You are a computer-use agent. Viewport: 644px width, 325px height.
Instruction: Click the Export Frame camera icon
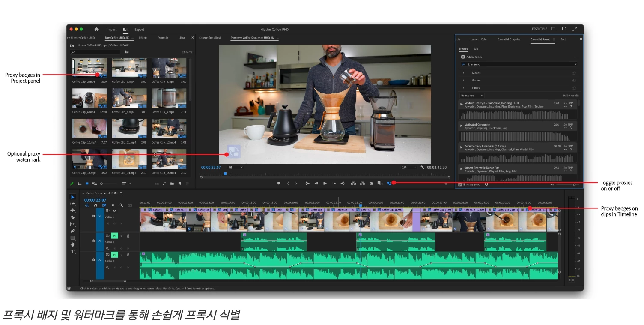click(371, 183)
